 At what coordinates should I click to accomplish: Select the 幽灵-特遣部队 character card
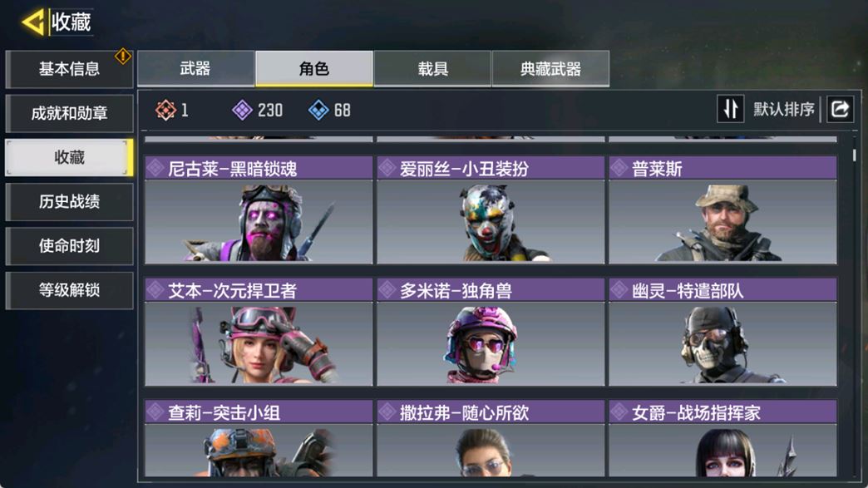click(723, 332)
